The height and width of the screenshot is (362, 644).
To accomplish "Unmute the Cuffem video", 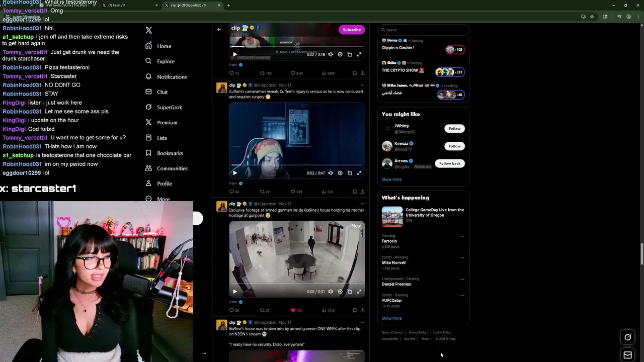I will pyautogui.click(x=331, y=173).
